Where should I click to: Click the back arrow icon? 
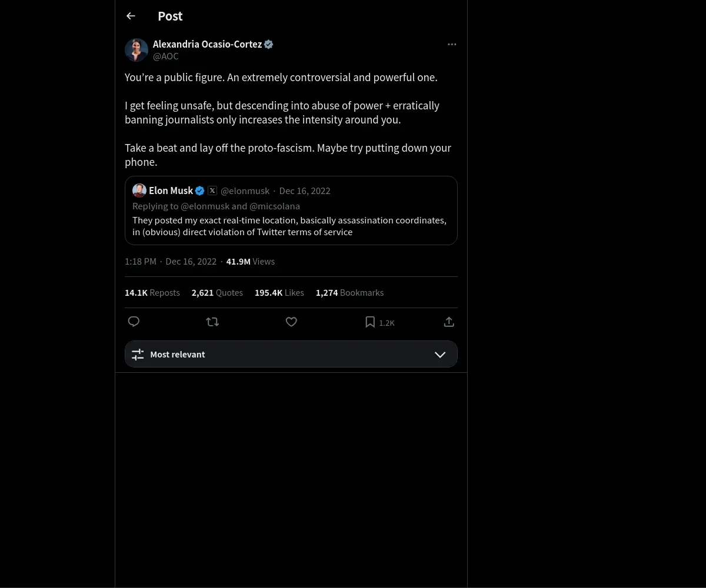131,16
